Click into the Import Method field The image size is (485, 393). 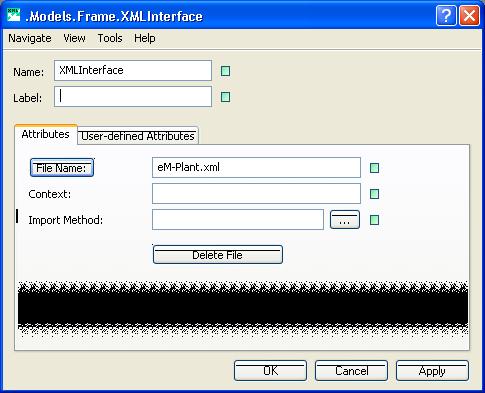(x=238, y=220)
